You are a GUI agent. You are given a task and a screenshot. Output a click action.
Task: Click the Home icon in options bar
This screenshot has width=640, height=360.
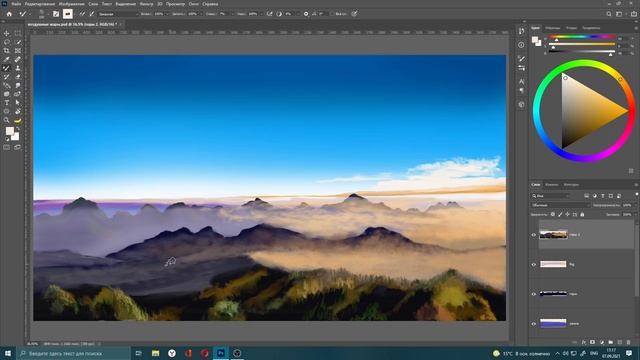pyautogui.click(x=9, y=14)
